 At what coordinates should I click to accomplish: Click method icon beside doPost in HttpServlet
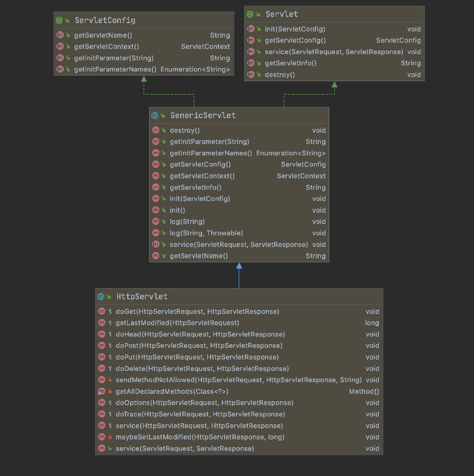[x=102, y=345]
